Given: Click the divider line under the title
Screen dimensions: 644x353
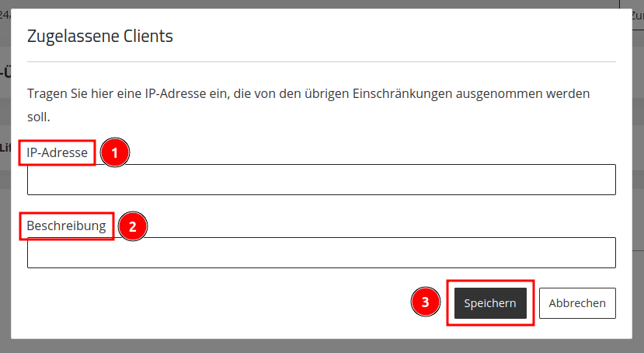Looking at the screenshot, I should 321,62.
